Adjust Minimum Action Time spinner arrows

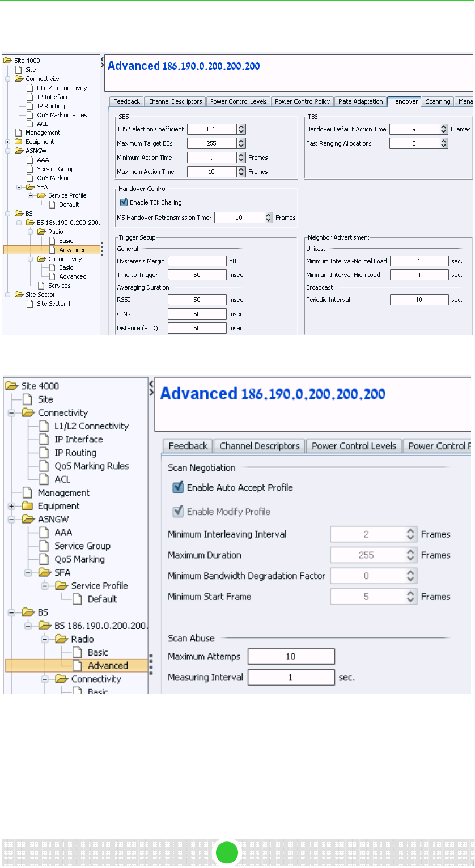241,158
